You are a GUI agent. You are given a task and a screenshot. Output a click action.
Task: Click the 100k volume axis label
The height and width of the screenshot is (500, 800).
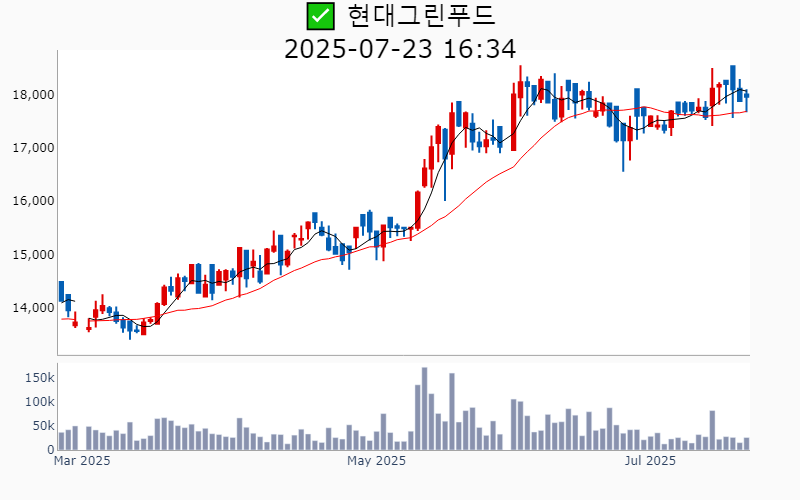pos(40,402)
